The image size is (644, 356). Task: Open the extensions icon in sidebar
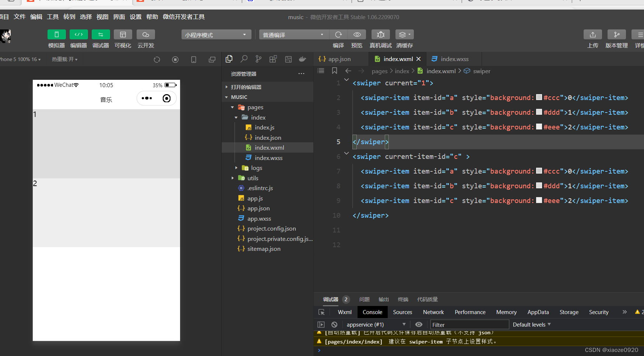273,59
